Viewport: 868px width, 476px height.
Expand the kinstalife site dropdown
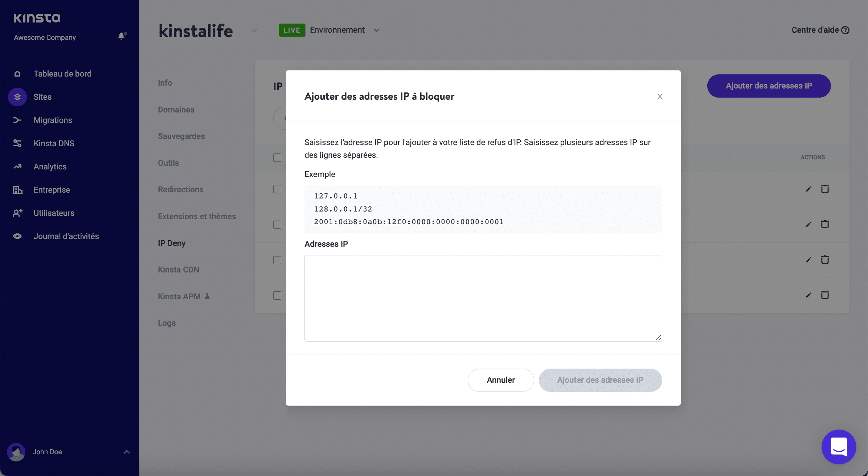click(254, 30)
